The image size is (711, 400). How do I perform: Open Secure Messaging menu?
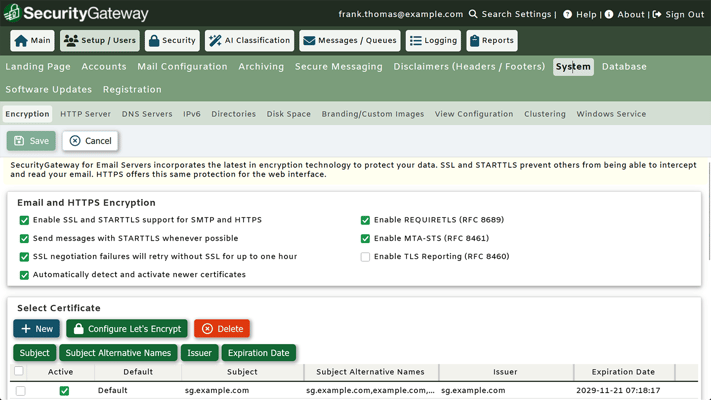[339, 67]
